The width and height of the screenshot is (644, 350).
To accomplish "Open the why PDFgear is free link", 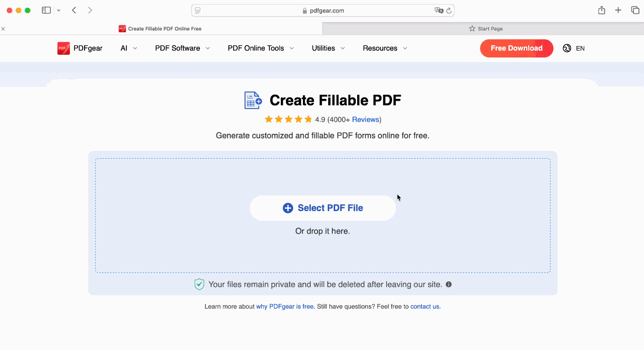I will (285, 306).
